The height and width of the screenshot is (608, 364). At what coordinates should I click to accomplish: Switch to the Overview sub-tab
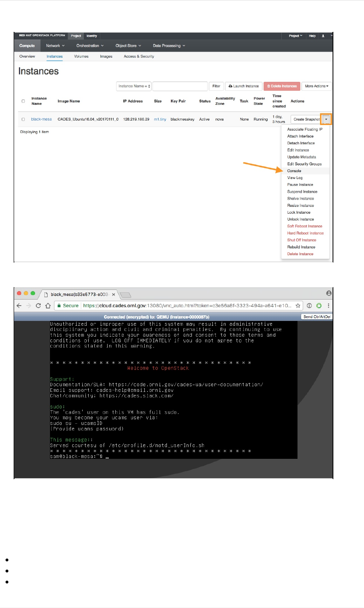point(27,56)
